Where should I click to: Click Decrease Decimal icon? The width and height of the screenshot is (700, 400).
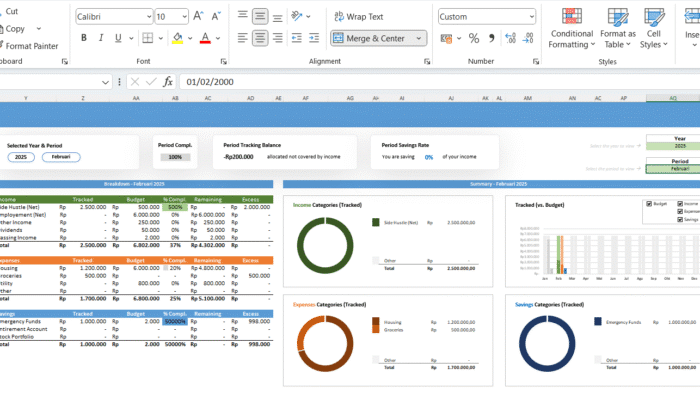pos(528,38)
